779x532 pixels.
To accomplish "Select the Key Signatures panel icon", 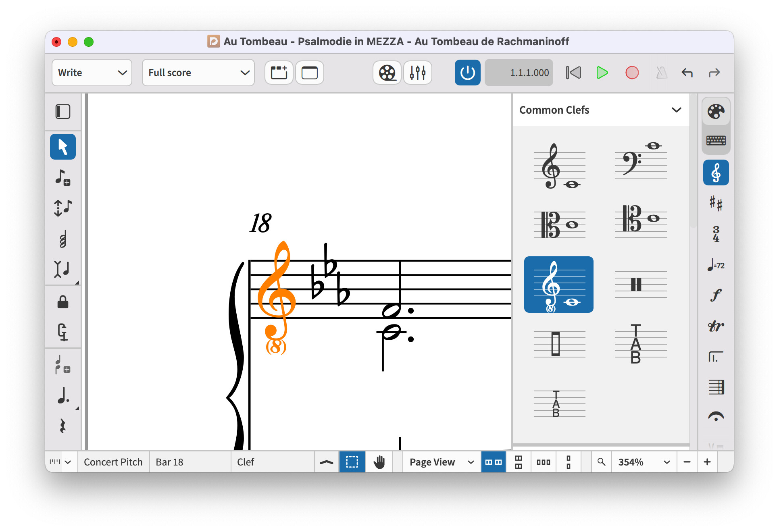I will tap(716, 203).
